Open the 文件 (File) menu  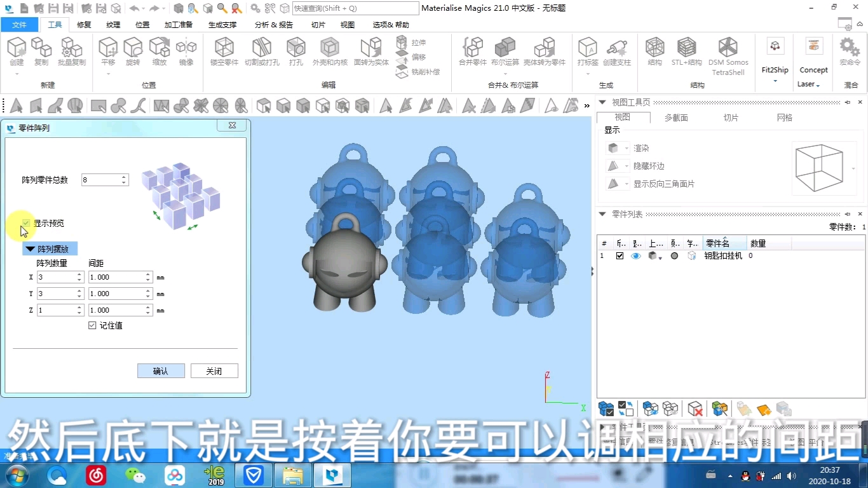(19, 25)
